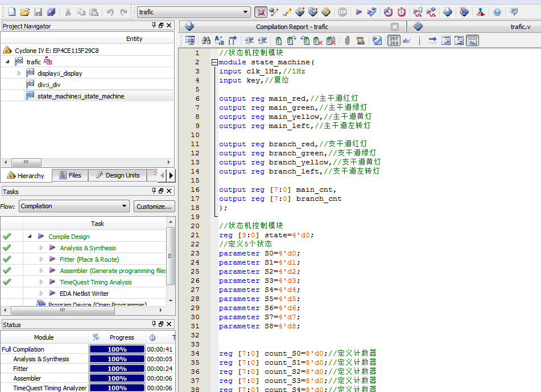
Task: Click the Full Compilation progress bar
Action: coord(117,349)
